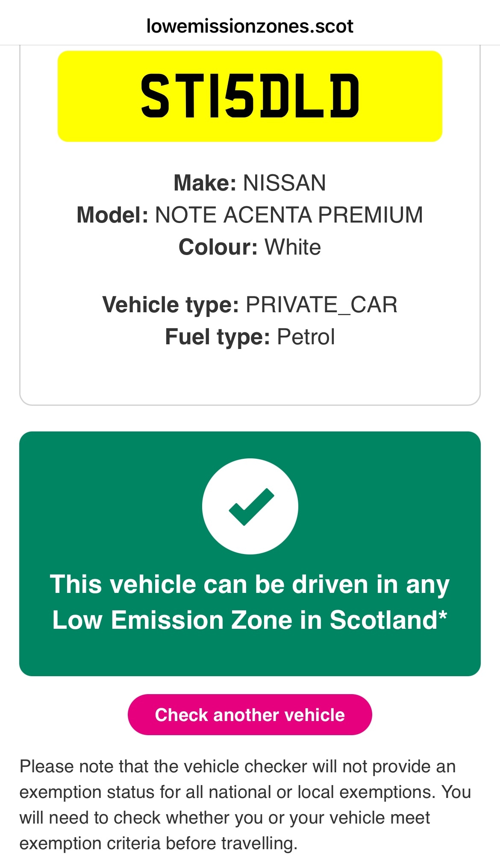Screen dimensions: 500x868
Task: Select the Petrol fuel type value
Action: coord(306,337)
